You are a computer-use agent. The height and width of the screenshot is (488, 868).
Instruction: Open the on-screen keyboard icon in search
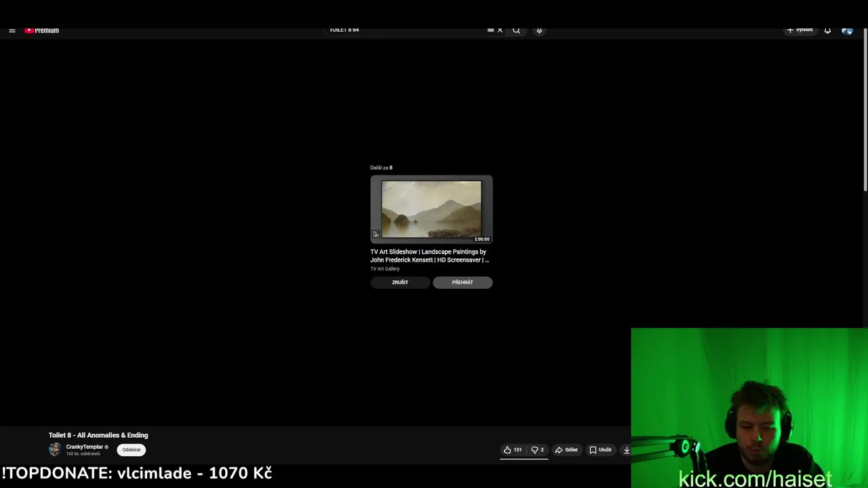(490, 30)
